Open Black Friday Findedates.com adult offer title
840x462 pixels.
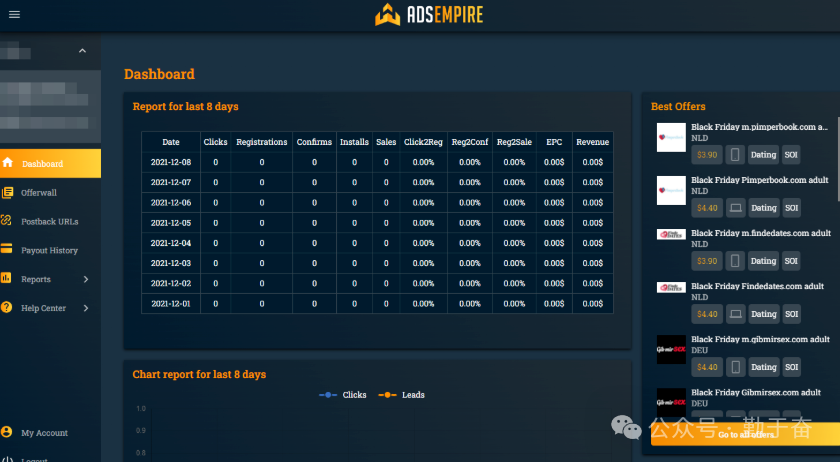(757, 286)
